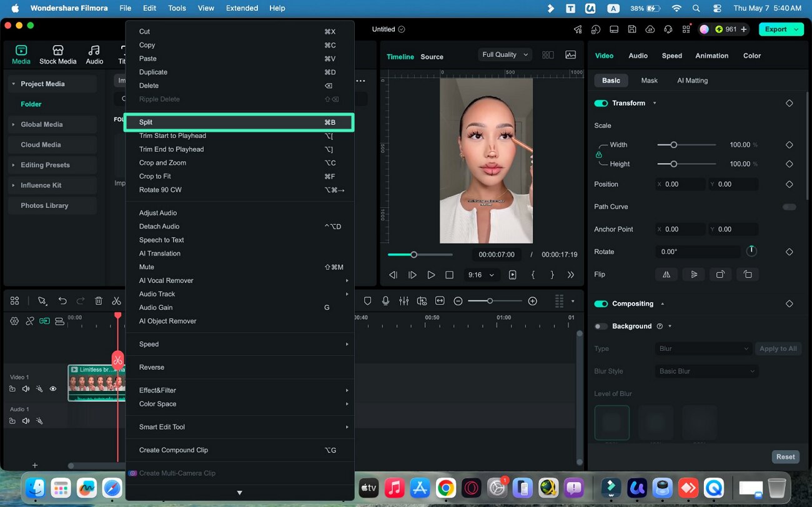Click the add track plus icon below timeline
Image resolution: width=812 pixels, height=507 pixels.
click(x=35, y=465)
